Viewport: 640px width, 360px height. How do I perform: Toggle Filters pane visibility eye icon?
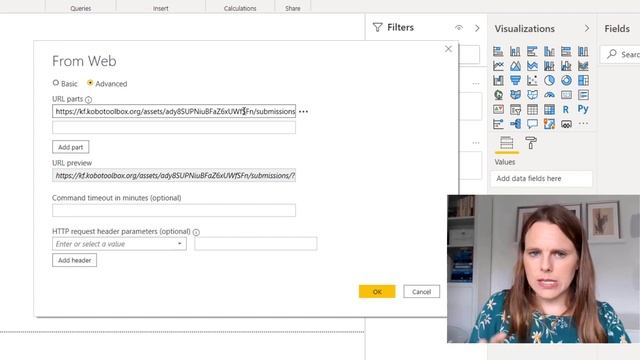click(459, 28)
